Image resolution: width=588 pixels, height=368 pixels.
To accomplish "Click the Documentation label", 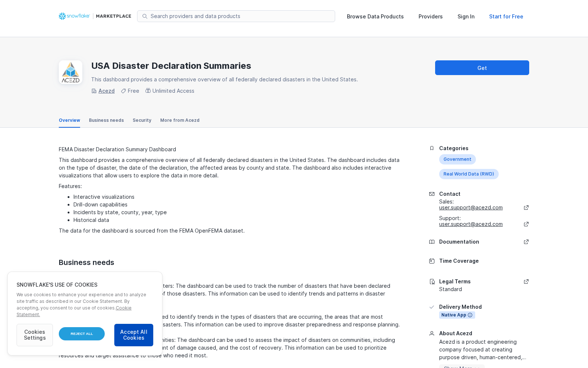I will [459, 242].
